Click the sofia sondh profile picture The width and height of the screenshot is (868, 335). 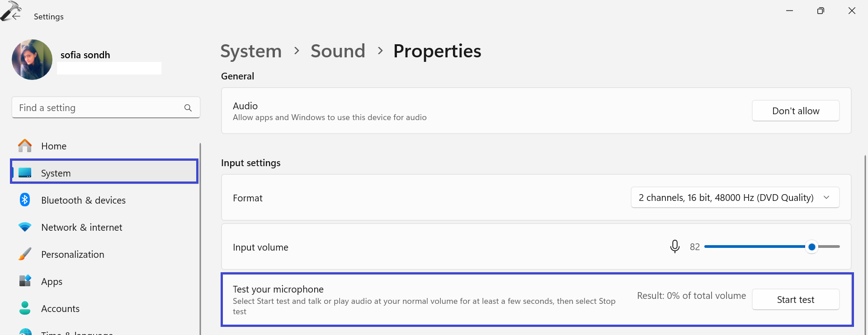pos(32,60)
